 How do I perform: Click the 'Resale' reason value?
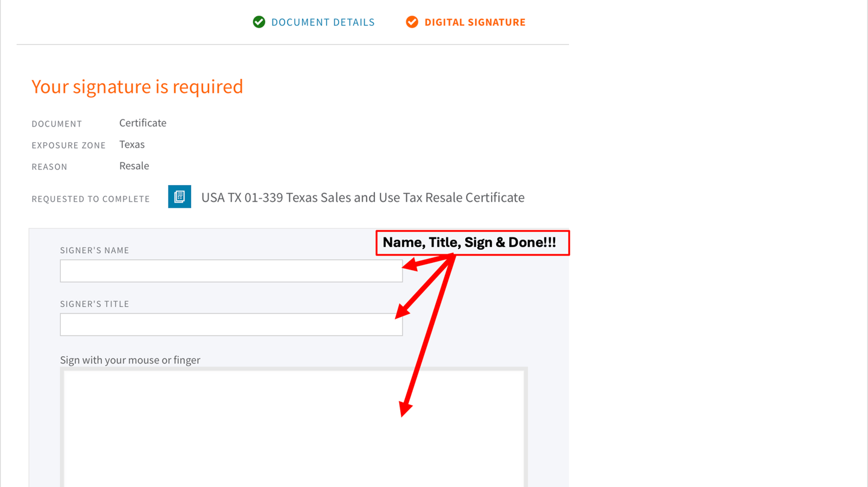pos(134,166)
